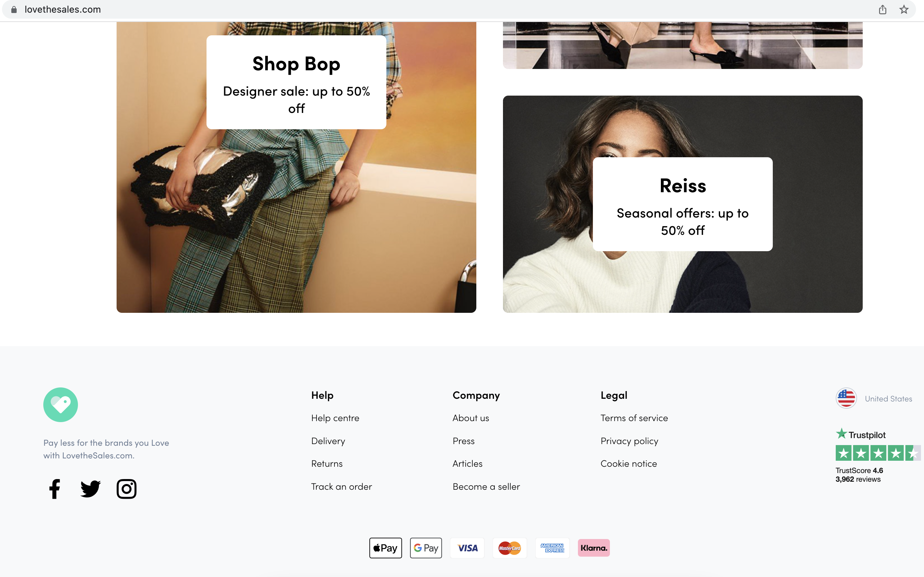
Task: Open Privacy policy page
Action: pyautogui.click(x=629, y=440)
